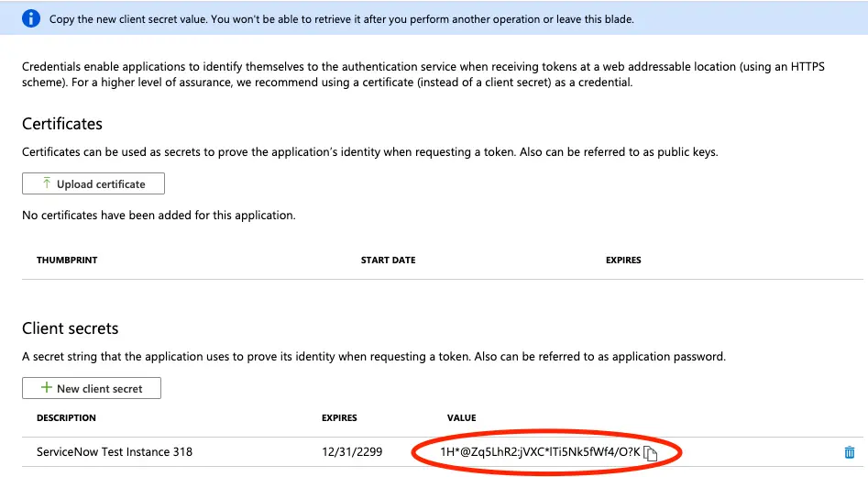
Task: Click the 'Copy the new client secret value' banner text
Action: [x=341, y=18]
